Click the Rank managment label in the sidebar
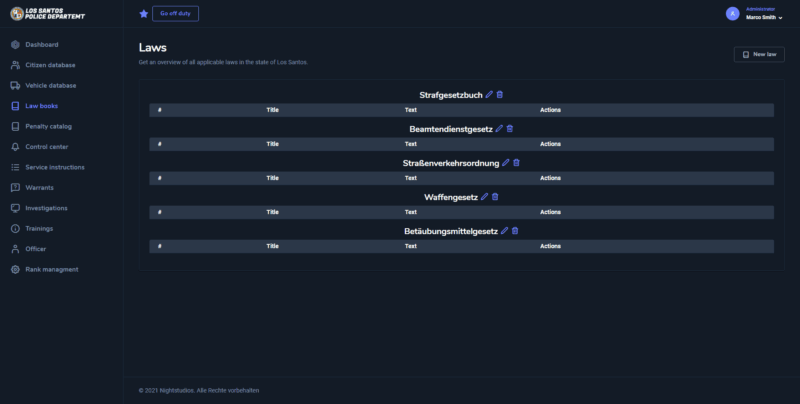This screenshot has width=800, height=404. point(52,269)
